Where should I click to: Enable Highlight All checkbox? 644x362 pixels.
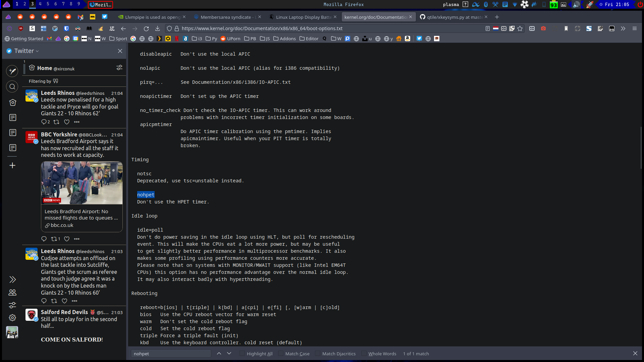click(242, 354)
